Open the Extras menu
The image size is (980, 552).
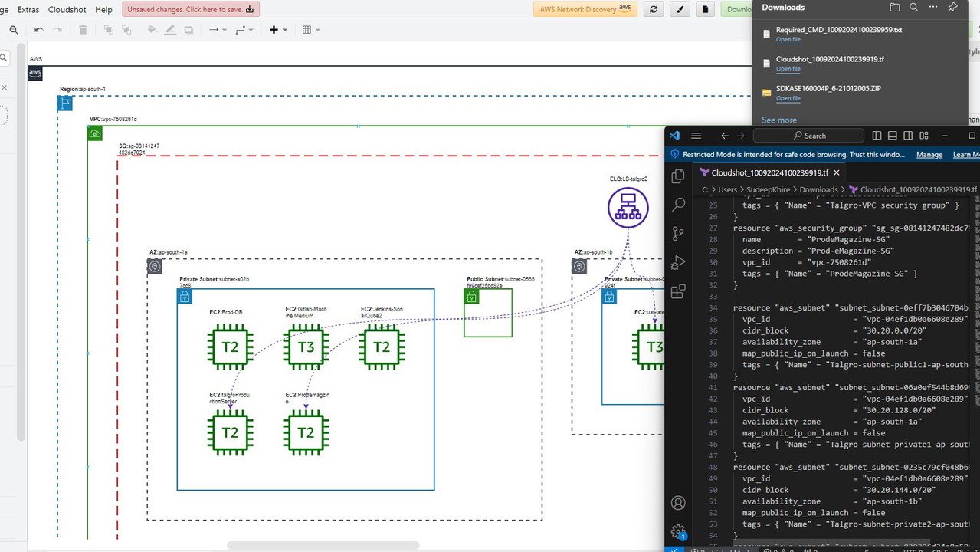[x=28, y=10]
